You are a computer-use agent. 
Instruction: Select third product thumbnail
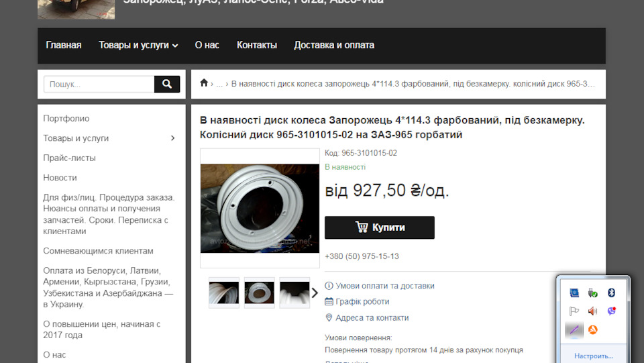click(x=294, y=293)
